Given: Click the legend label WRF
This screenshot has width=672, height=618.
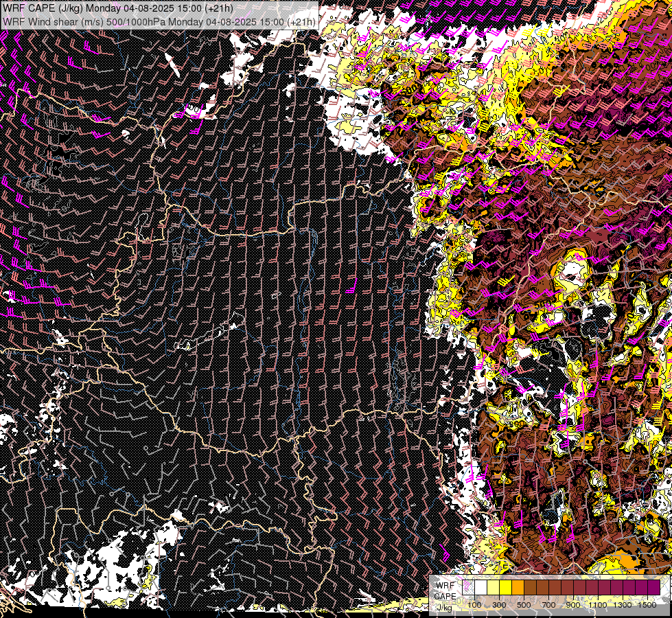Looking at the screenshot, I should coord(445,586).
